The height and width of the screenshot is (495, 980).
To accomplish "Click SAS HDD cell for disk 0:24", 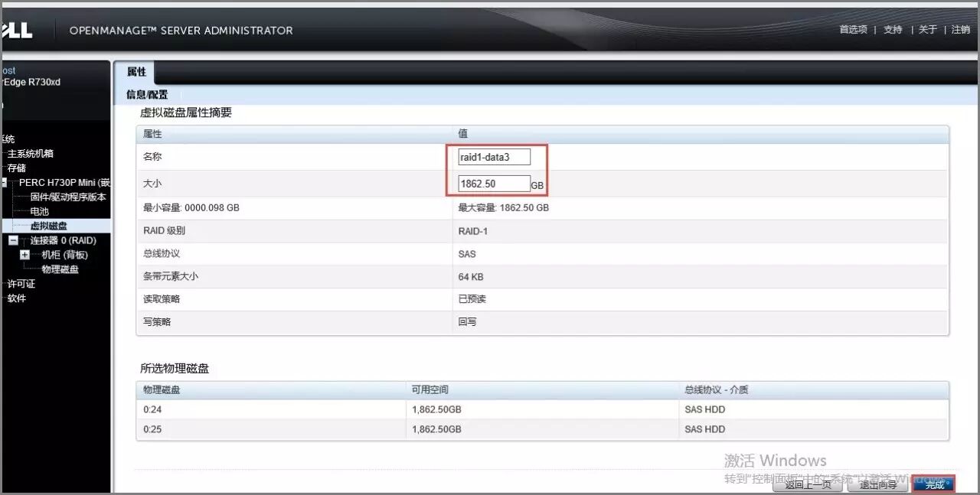I will 705,409.
